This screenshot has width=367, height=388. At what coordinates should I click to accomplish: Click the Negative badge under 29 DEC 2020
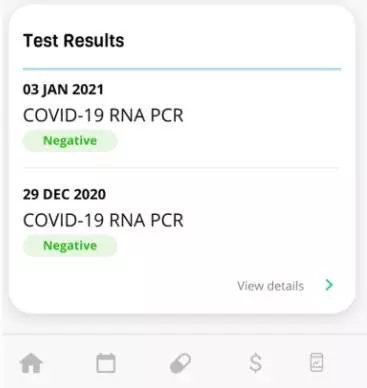pyautogui.click(x=70, y=246)
